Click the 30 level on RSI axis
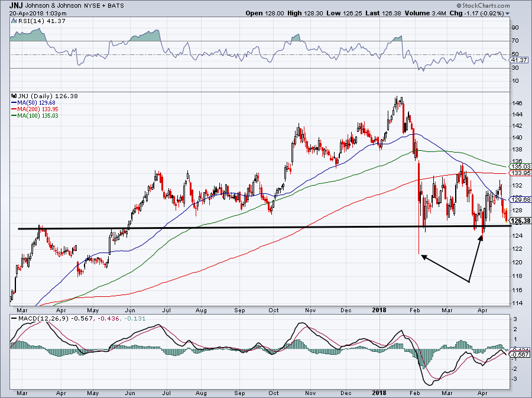532x398 pixels. coord(515,68)
